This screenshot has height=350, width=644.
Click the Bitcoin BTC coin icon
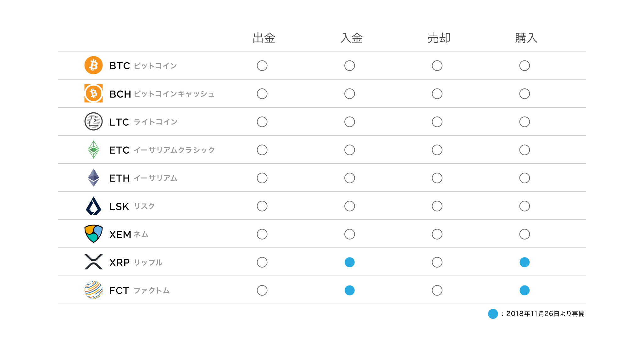point(93,65)
